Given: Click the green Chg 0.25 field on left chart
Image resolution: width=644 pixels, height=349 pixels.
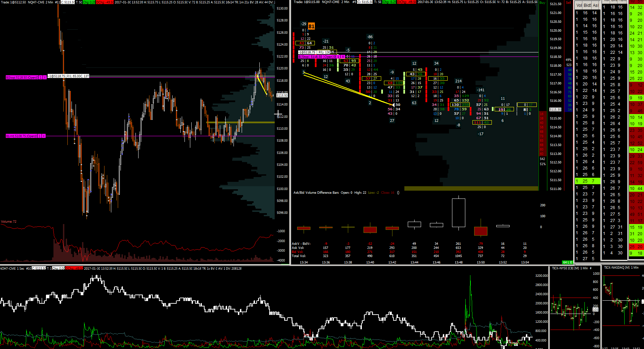Looking at the screenshot, I should [89, 2].
